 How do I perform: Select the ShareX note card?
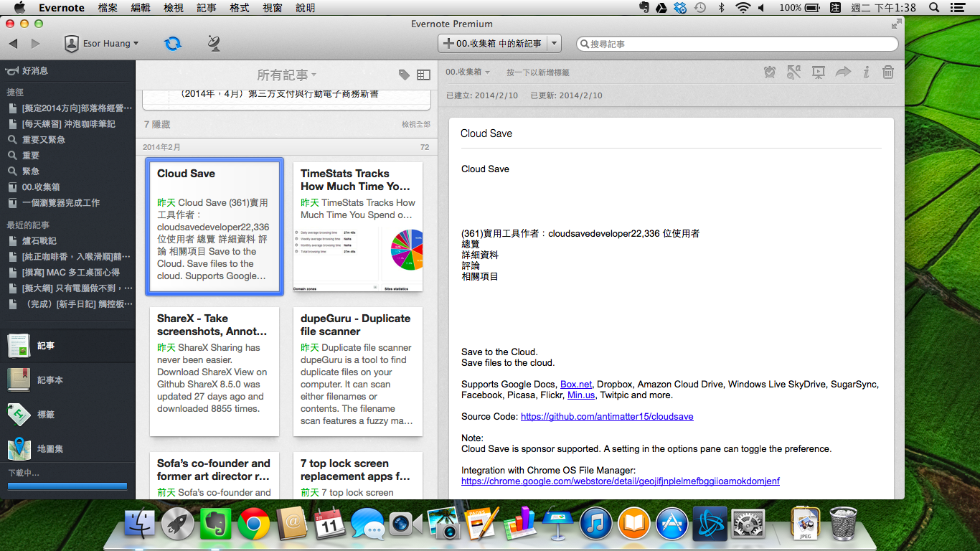(215, 372)
